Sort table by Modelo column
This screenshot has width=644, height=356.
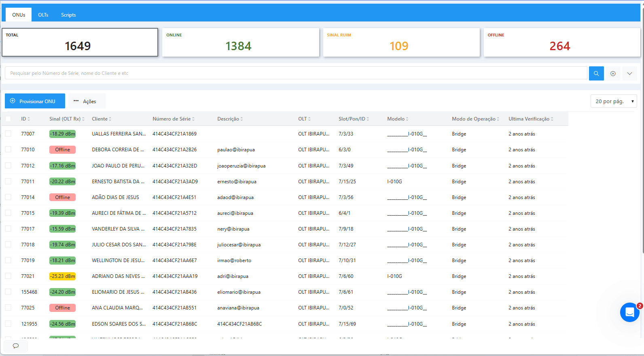[x=407, y=119]
